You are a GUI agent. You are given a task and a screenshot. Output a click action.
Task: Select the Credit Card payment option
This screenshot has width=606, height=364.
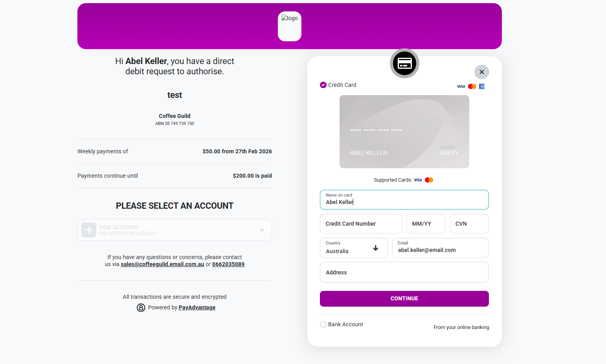click(323, 85)
